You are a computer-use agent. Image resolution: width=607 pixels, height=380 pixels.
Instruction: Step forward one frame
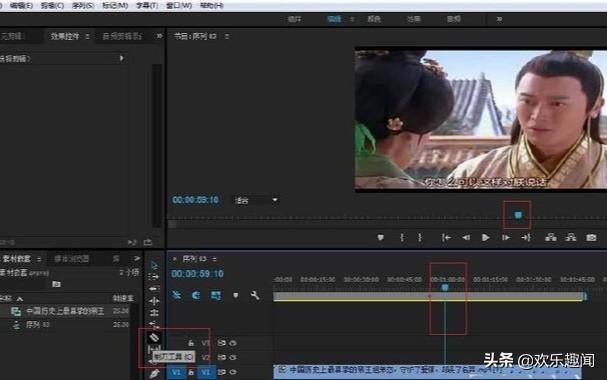click(x=506, y=238)
